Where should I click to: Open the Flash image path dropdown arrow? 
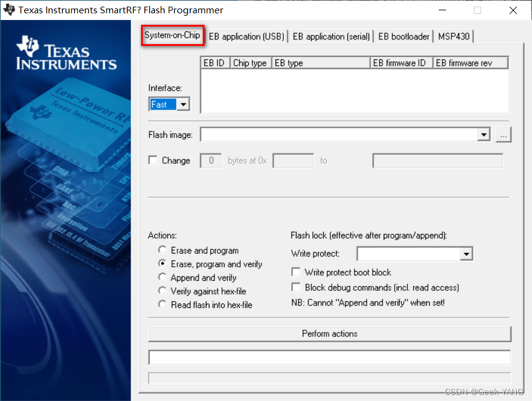[484, 135]
